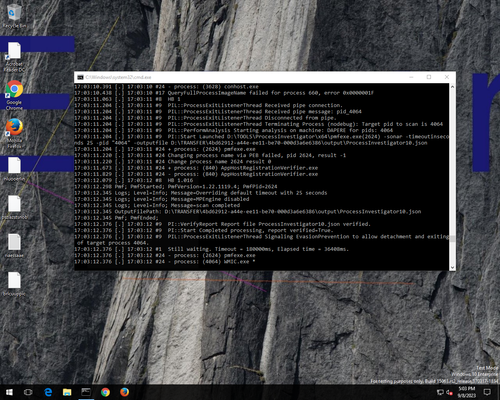Maximize the cmd.exe window
500x400 pixels.
[429, 77]
